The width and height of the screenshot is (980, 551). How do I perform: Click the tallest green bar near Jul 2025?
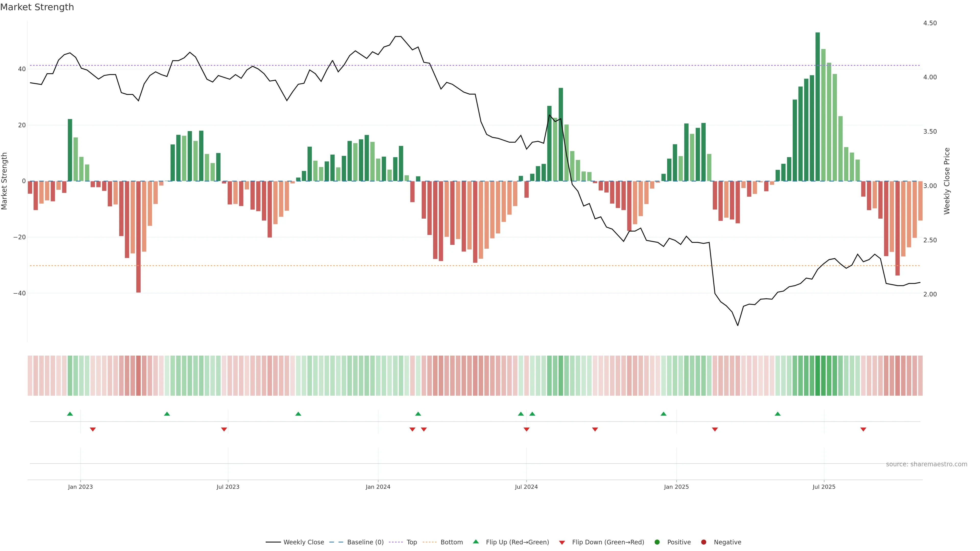point(817,106)
